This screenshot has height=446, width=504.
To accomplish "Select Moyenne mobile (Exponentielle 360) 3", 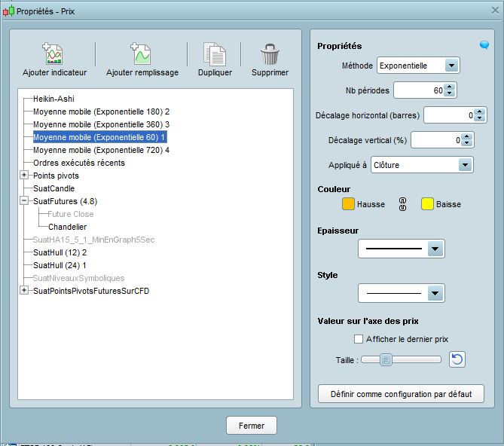I will [x=101, y=124].
